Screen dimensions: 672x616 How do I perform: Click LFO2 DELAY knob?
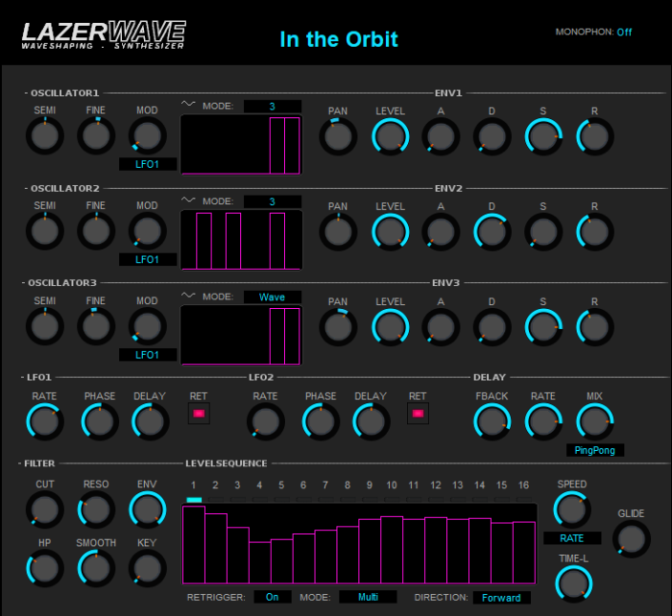pos(372,421)
